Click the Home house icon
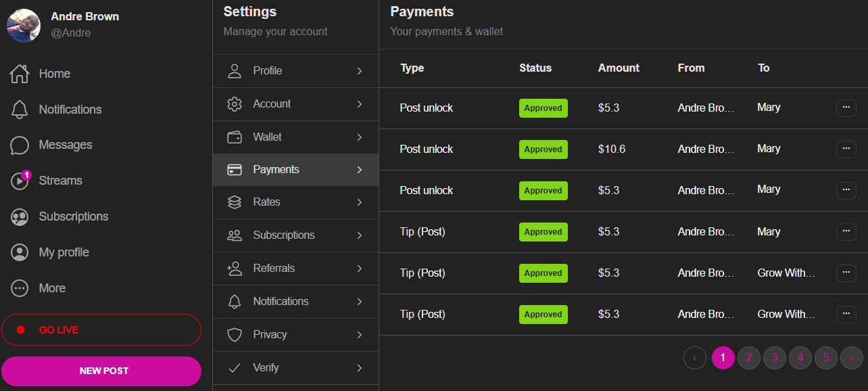The image size is (868, 391). point(20,74)
